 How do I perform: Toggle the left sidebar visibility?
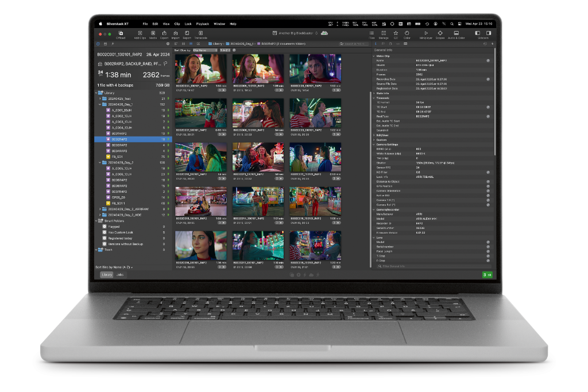(x=478, y=33)
